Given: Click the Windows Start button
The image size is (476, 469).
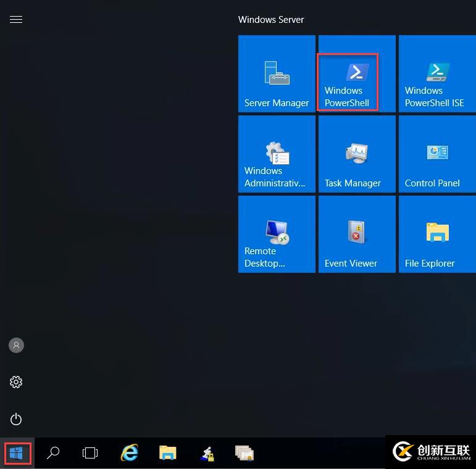Looking at the screenshot, I should (x=16, y=454).
